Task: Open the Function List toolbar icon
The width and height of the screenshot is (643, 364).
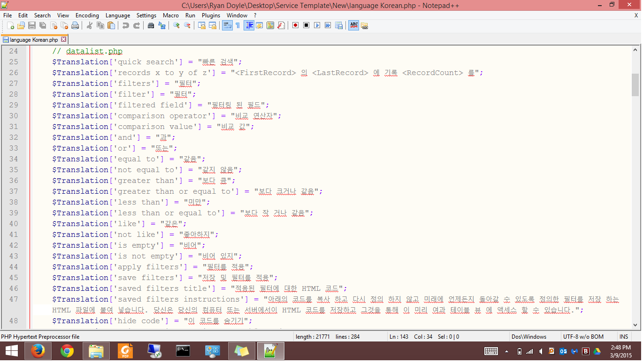Action: click(281, 25)
